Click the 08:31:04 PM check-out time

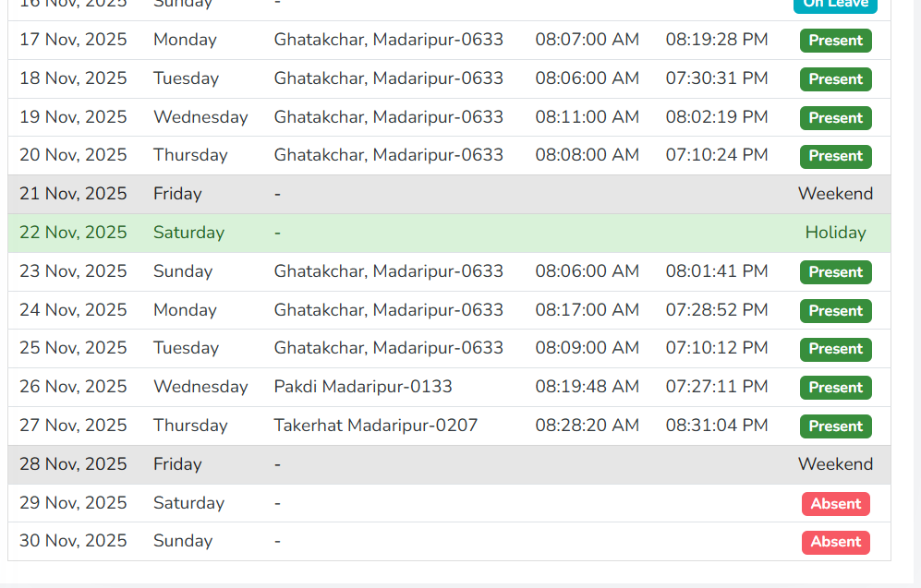point(717,426)
